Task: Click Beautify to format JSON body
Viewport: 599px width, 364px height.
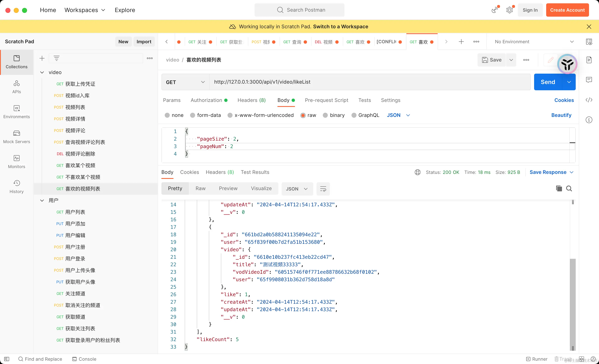Action: coord(561,115)
